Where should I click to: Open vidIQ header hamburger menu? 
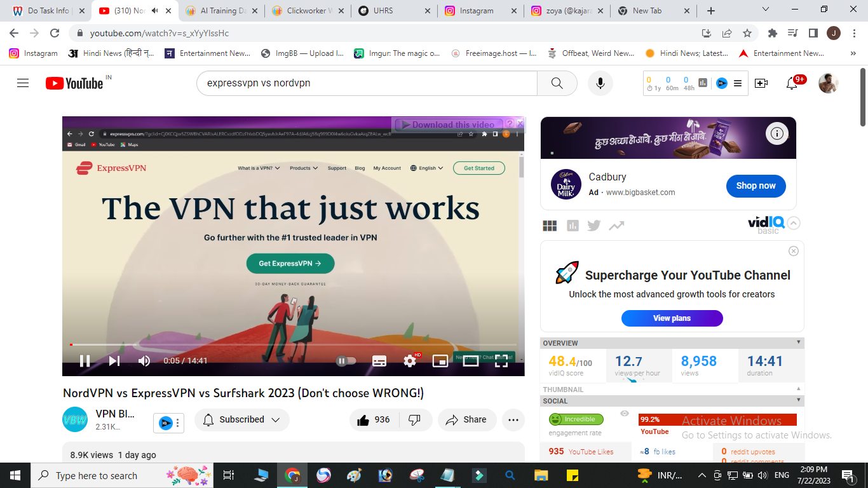click(x=738, y=83)
